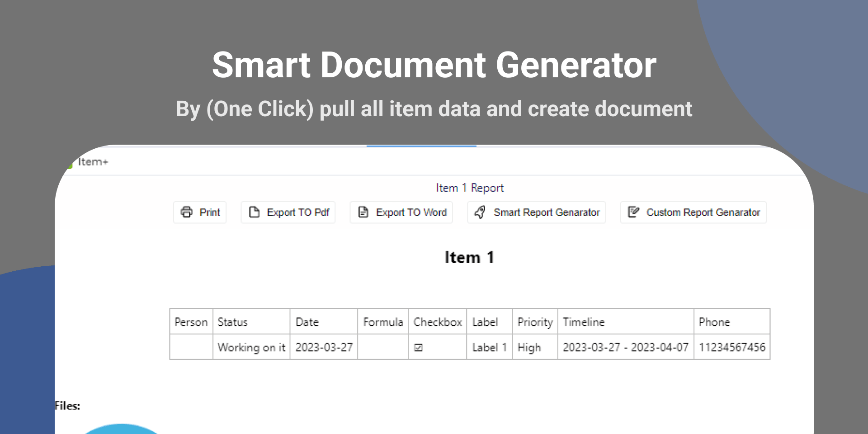
Task: Click the Status column header
Action: pyautogui.click(x=251, y=322)
